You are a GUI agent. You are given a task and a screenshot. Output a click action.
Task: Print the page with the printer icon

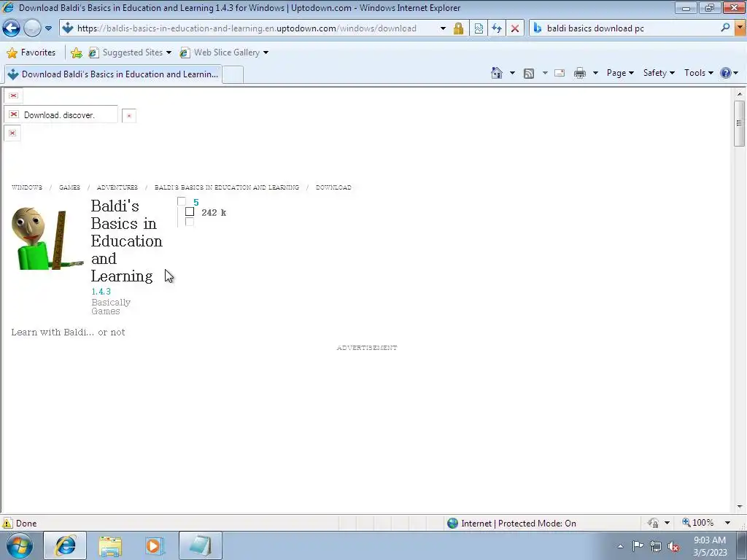pyautogui.click(x=580, y=73)
